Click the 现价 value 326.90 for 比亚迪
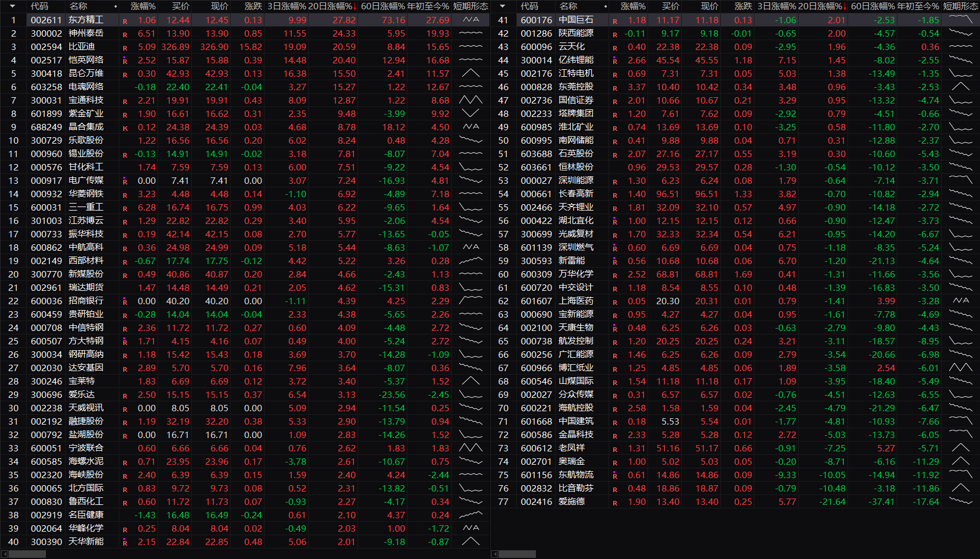980x559 pixels. [214, 47]
